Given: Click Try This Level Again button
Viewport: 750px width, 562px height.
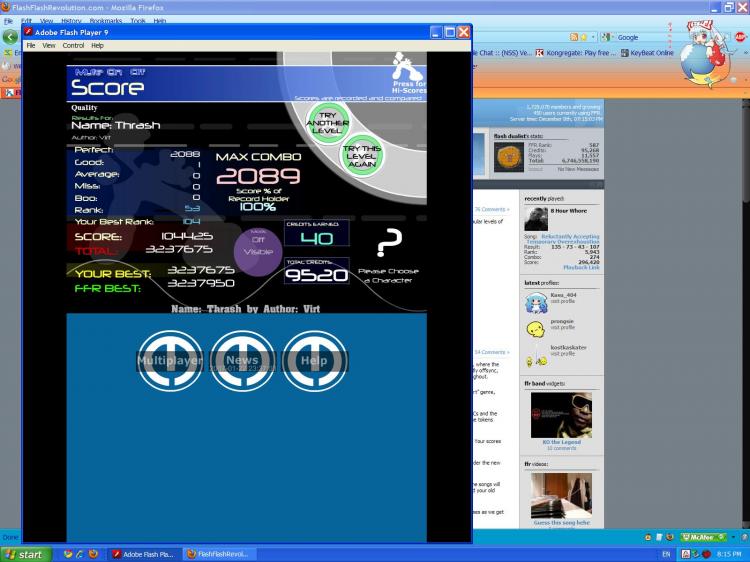Looking at the screenshot, I should tap(362, 156).
